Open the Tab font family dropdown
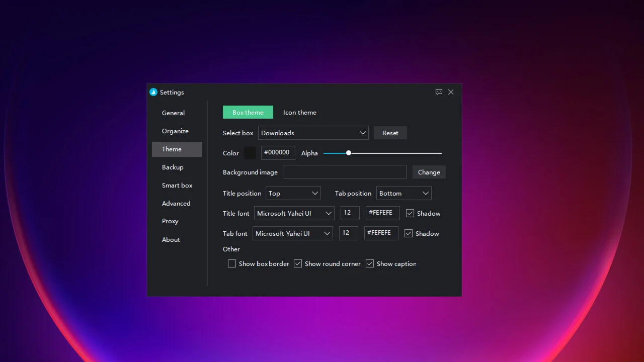This screenshot has width=644, height=362. coord(292,233)
